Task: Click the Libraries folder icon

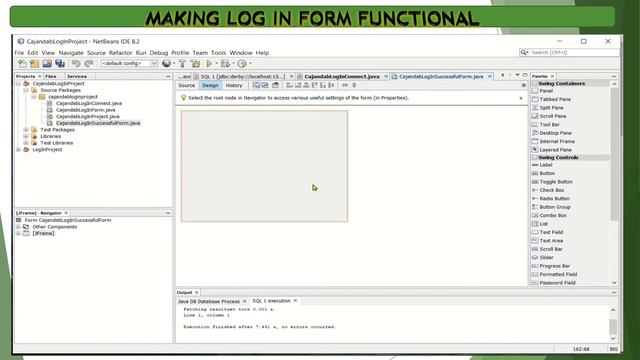Action: pos(34,136)
